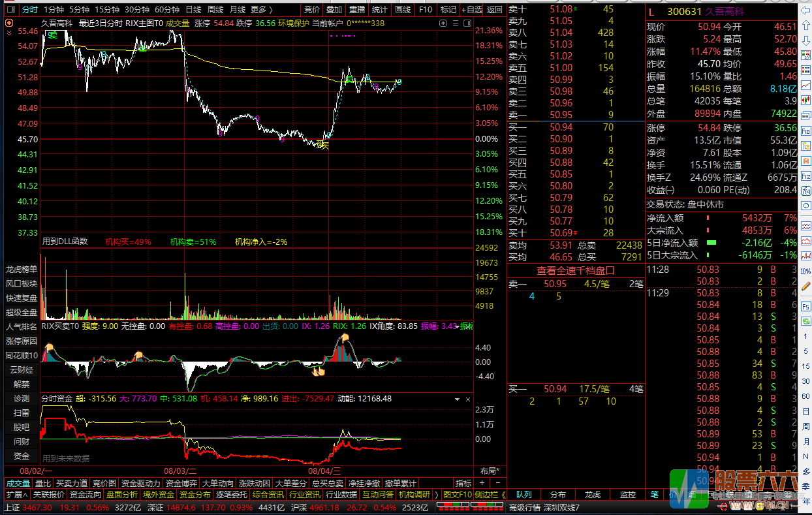Screen dimensions: 812x515
Task: Click the 龙虎榜单 side panel item
Action: (x=22, y=269)
